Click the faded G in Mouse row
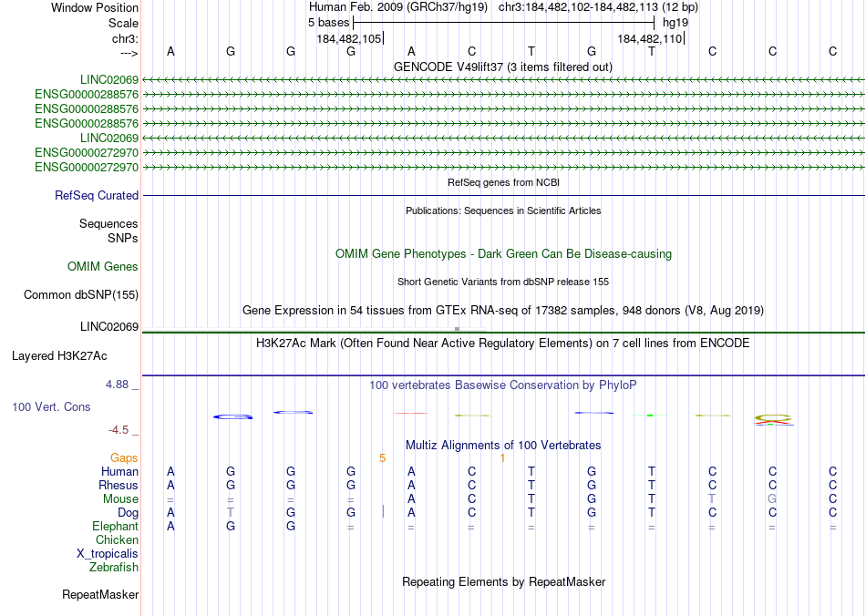This screenshot has height=616, width=866. [772, 499]
